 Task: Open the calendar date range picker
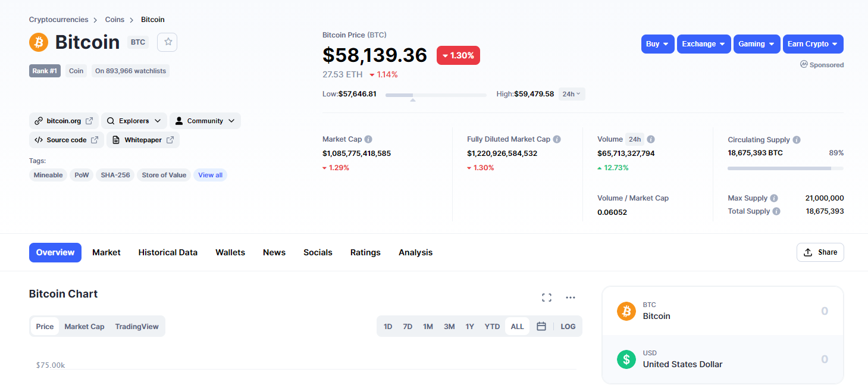pyautogui.click(x=541, y=326)
